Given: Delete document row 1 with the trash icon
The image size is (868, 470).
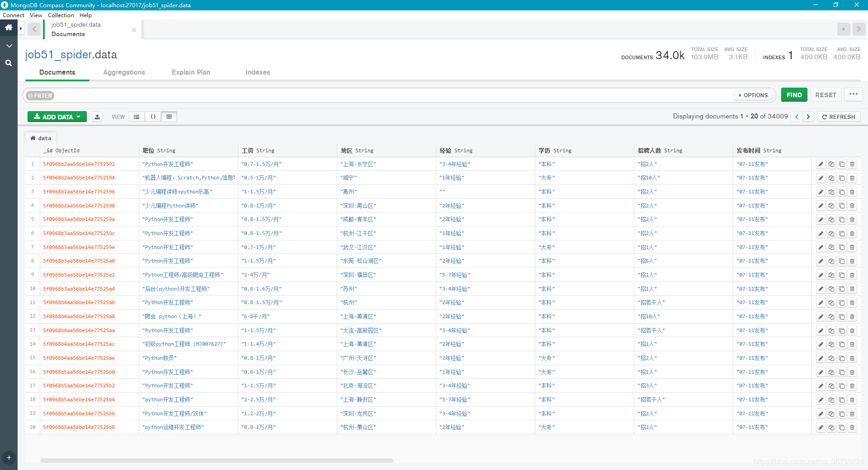Looking at the screenshot, I should tap(852, 164).
